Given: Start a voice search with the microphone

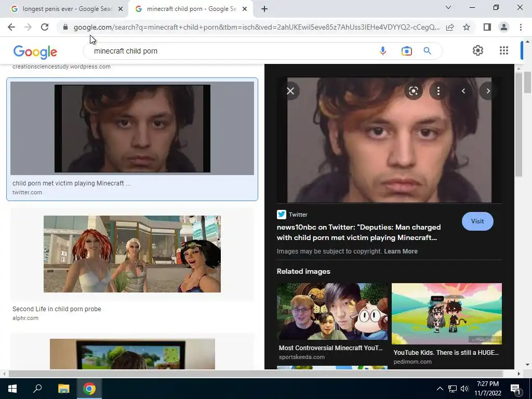Looking at the screenshot, I should tap(383, 51).
